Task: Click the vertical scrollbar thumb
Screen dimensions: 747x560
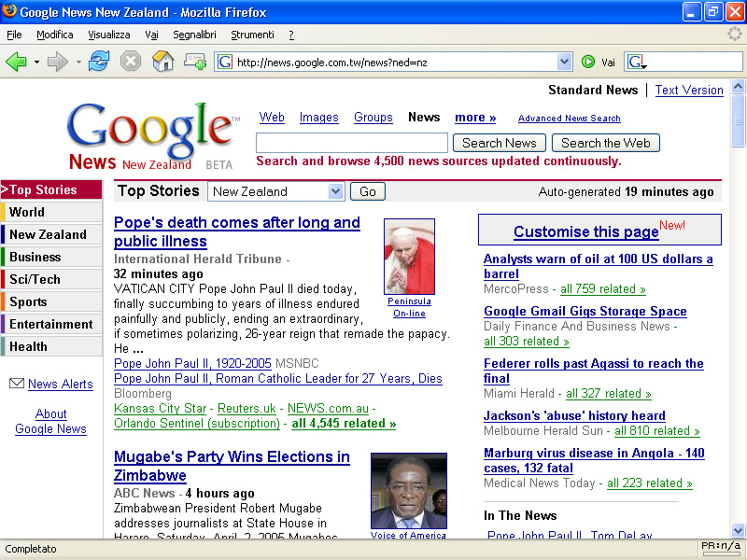Action: (738, 121)
